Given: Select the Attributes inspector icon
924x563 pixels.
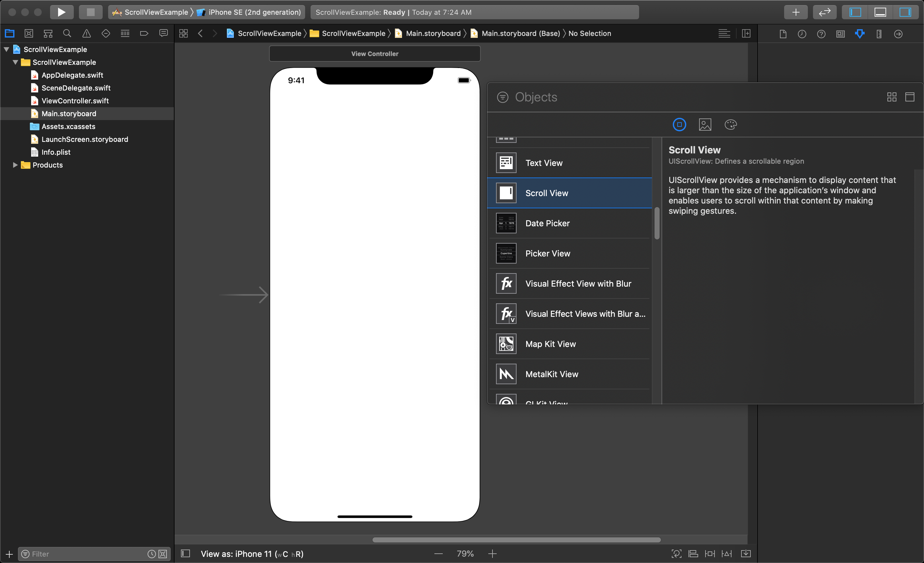Looking at the screenshot, I should [860, 34].
